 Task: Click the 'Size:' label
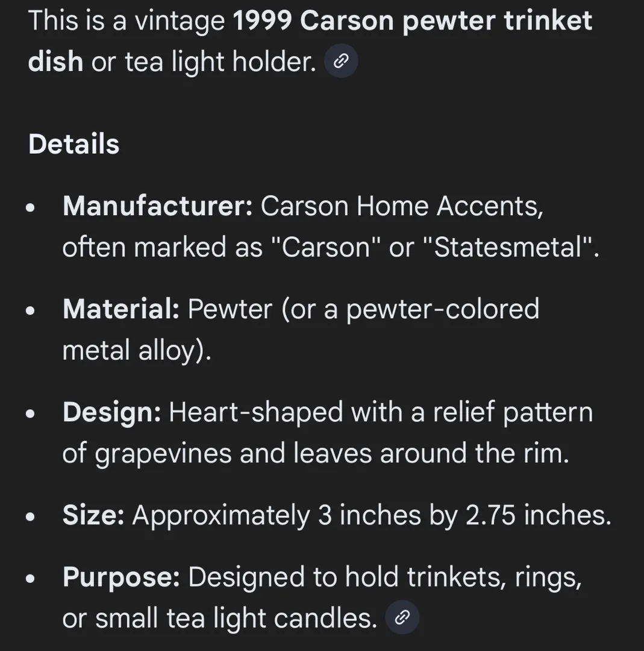(x=93, y=515)
